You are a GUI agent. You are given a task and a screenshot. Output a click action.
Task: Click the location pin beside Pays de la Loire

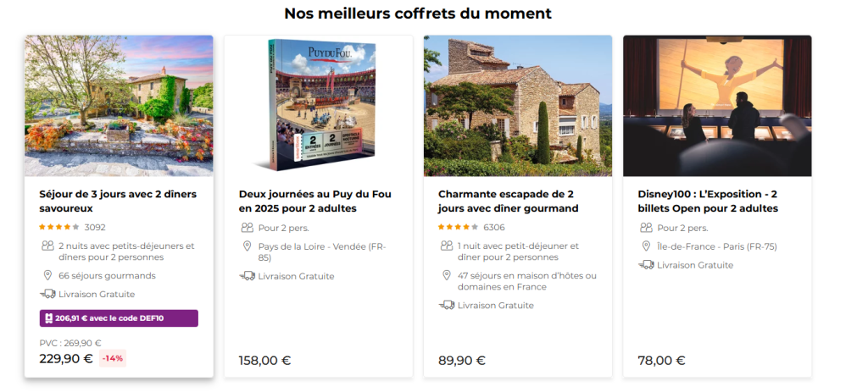click(247, 246)
